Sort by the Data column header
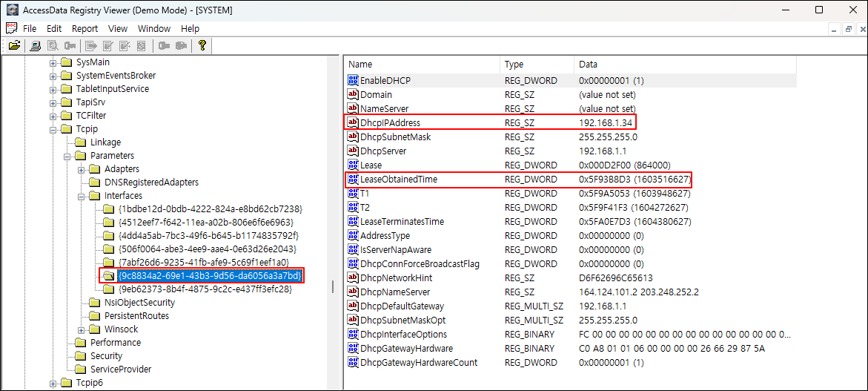 685,65
